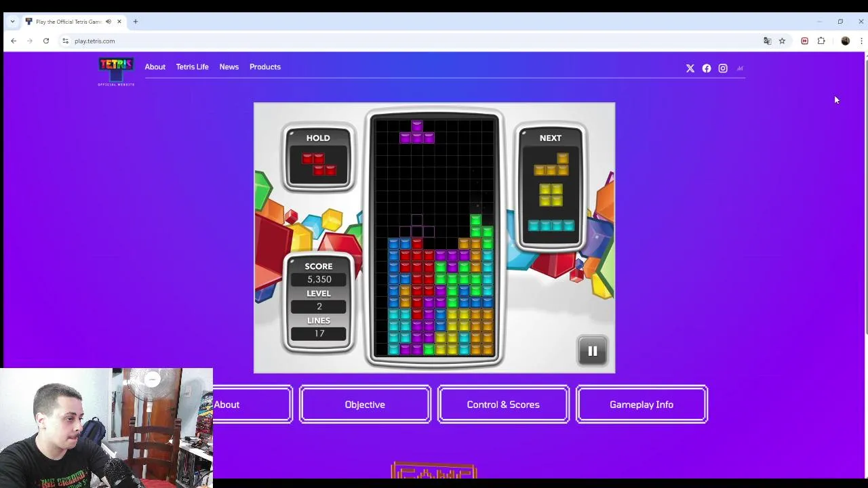Screen dimensions: 868x488
Task: Open the X (Twitter) social link
Action: pos(690,68)
